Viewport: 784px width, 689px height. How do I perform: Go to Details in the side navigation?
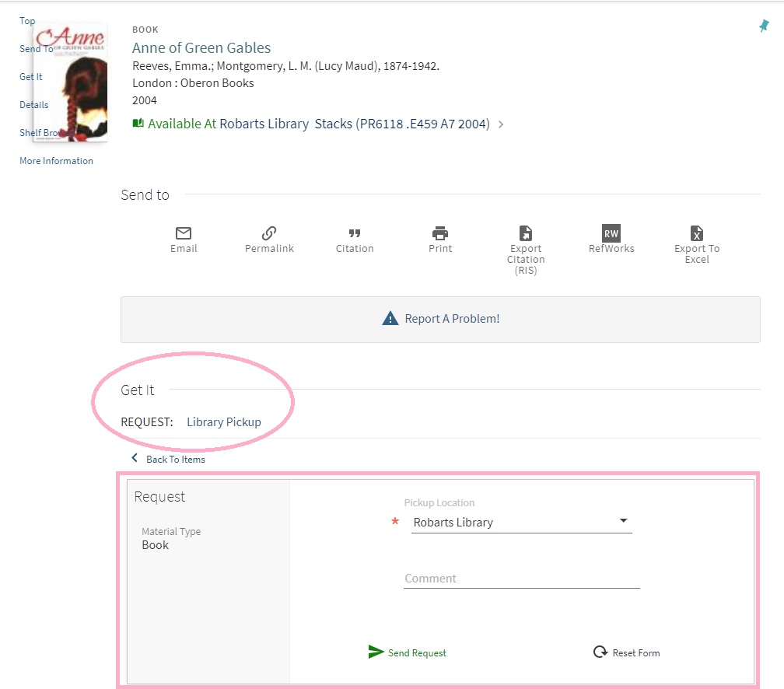pos(34,104)
